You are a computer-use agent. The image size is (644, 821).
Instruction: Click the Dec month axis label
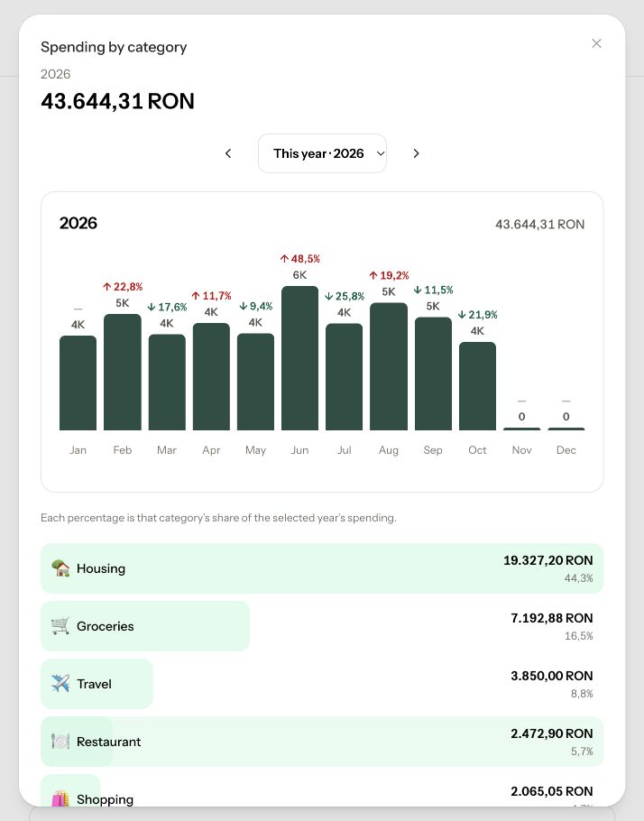566,450
